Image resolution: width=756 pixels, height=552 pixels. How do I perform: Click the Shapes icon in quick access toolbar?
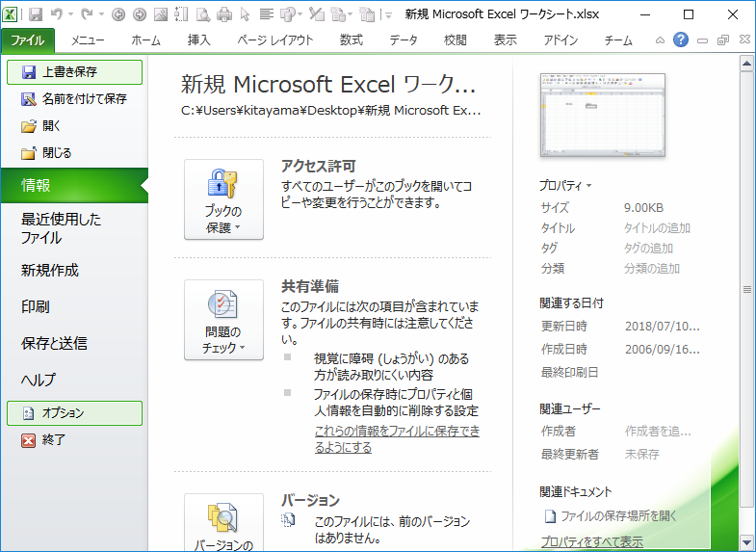point(288,15)
